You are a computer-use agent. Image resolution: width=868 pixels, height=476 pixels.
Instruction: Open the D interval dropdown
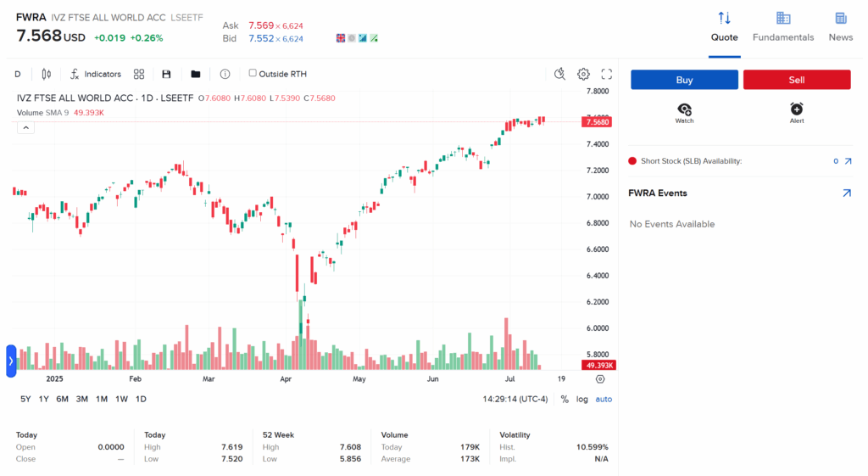tap(18, 74)
